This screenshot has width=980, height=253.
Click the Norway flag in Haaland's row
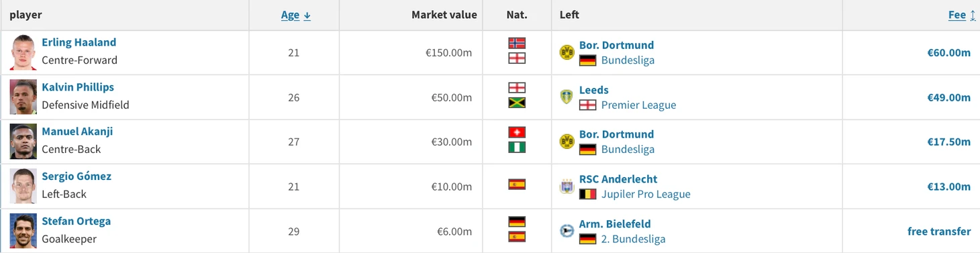click(x=517, y=43)
